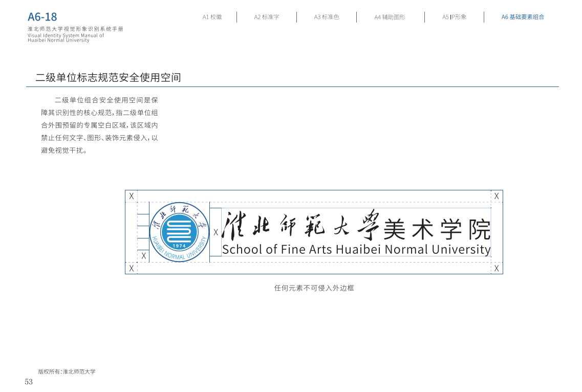The width and height of the screenshot is (582, 392).
Task: Click the Visual Identity System Manual English subtitle
Action: tap(66, 38)
